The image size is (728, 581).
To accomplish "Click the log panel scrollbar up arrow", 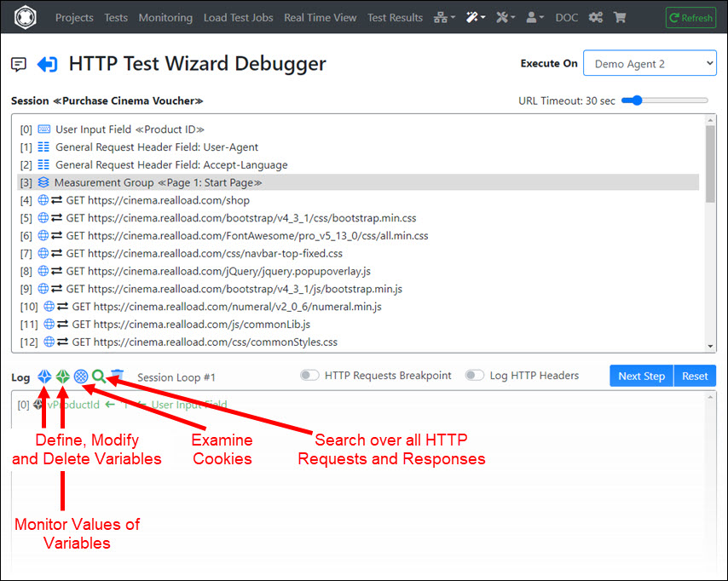I will 710,397.
